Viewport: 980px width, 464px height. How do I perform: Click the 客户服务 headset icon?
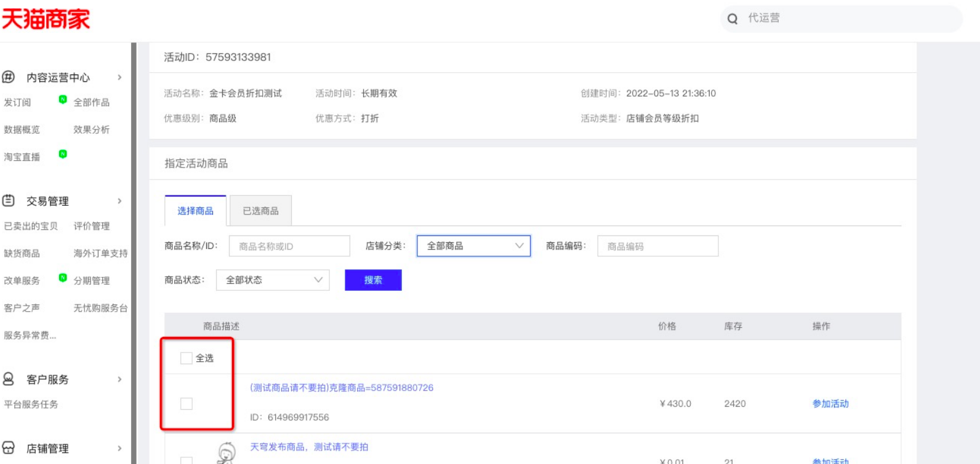pos(9,379)
